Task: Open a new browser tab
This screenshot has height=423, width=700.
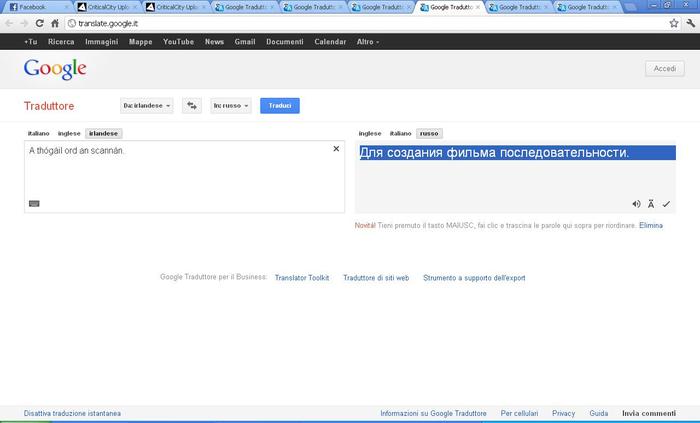Action: point(630,7)
